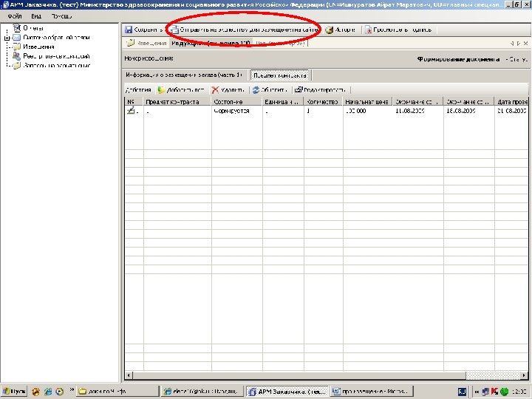The width and height of the screenshot is (532, 399).
Task: Click horizontal scrollbar left arrow
Action: (x=129, y=375)
